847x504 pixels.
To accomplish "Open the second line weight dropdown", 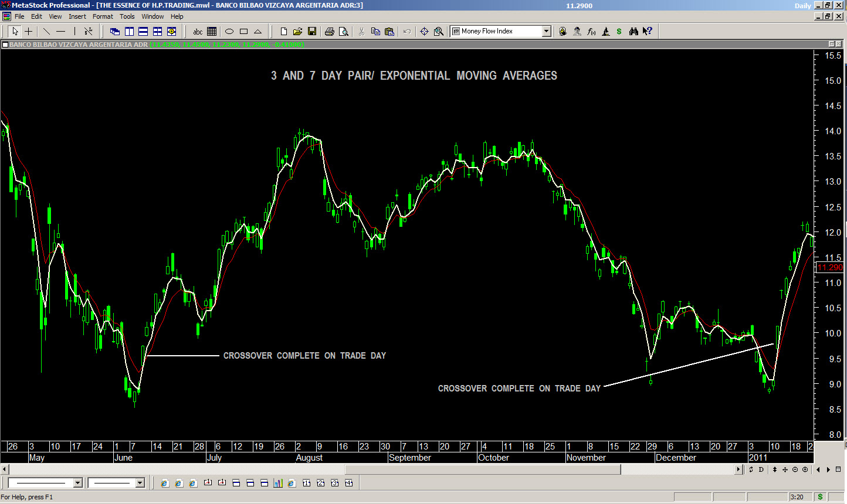I will [140, 483].
